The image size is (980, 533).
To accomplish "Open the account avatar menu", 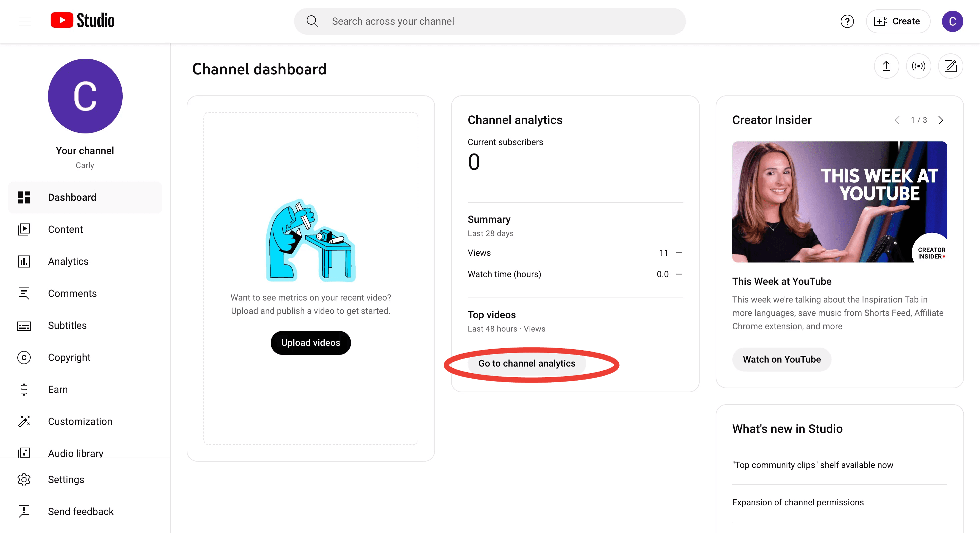I will 952,21.
